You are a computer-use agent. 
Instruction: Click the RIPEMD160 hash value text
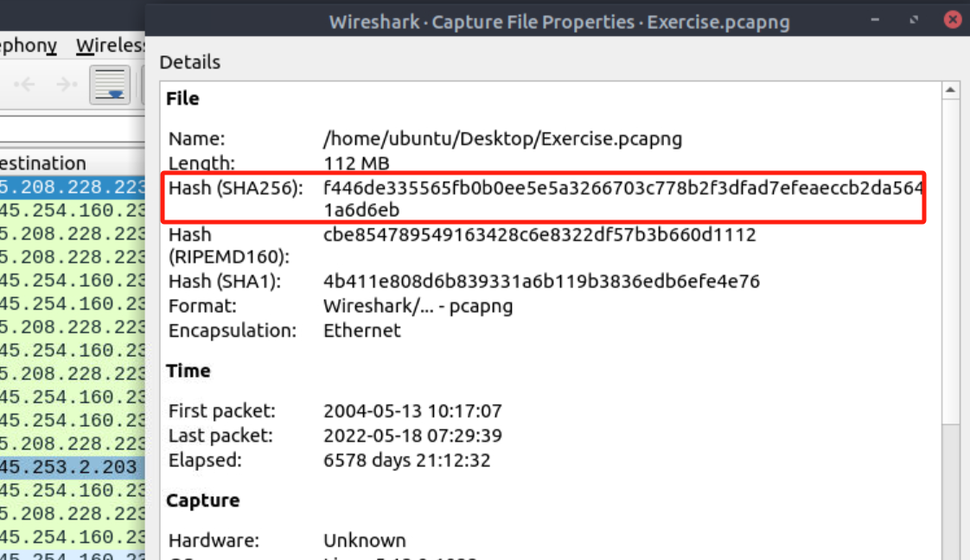click(539, 234)
